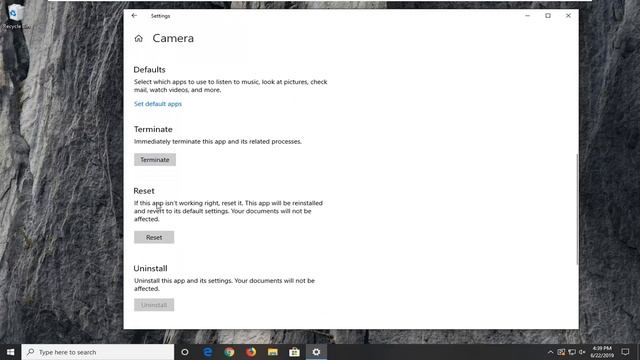640x360 pixels.
Task: Focus the Type here to search box
Action: [x=98, y=352]
